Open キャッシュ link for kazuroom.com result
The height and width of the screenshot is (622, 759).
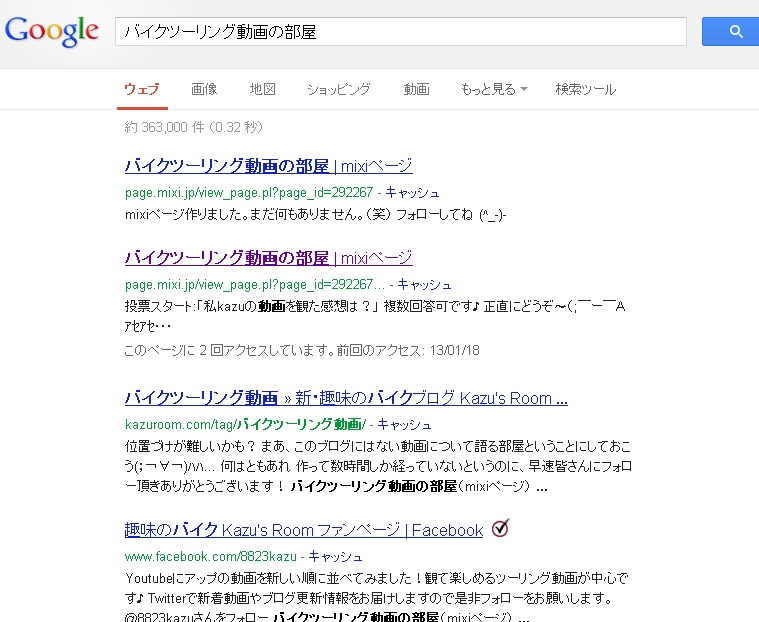(405, 424)
